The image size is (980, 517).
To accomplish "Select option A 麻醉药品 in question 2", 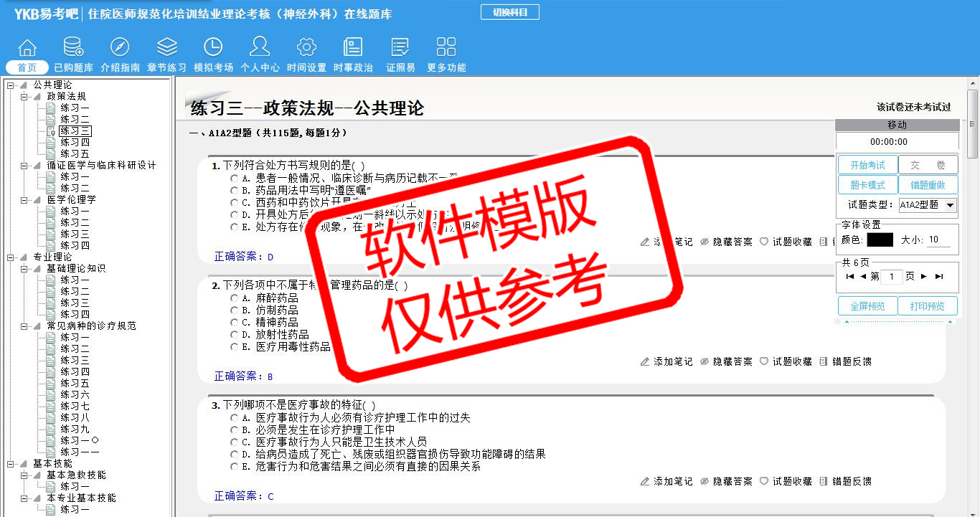I will coord(234,298).
